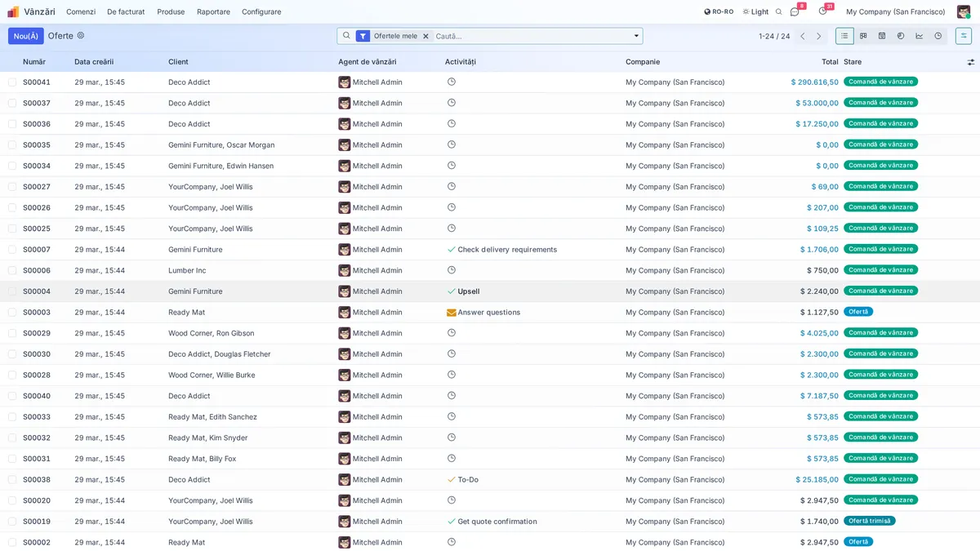Remove the 'Ofertele mele' filter tag
Image resolution: width=980 pixels, height=551 pixels.
click(425, 36)
